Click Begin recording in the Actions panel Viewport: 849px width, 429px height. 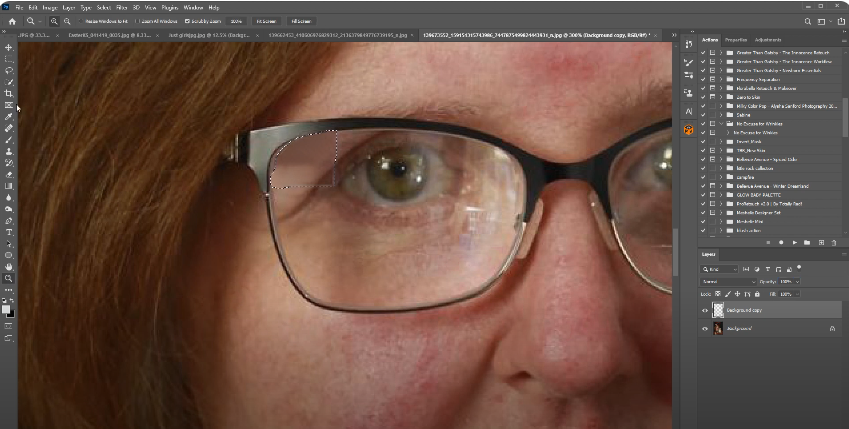(x=781, y=243)
